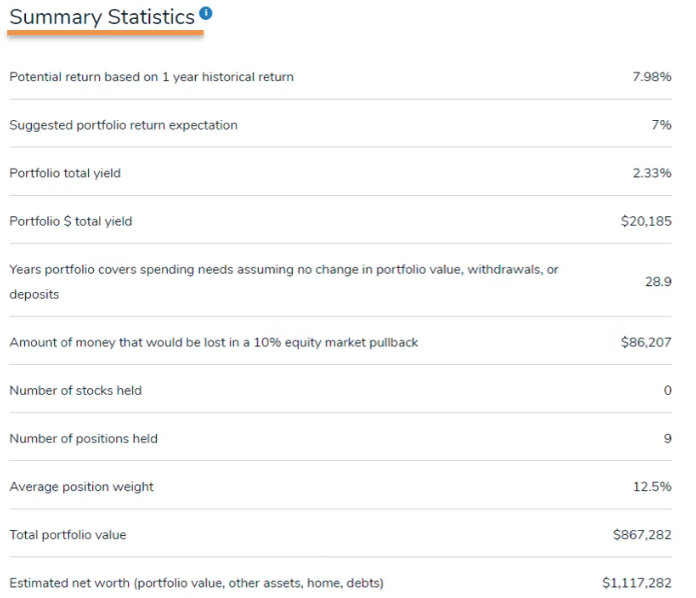This screenshot has height=598, width=696.
Task: Click the info icon next to Summary Statistics
Action: (205, 13)
